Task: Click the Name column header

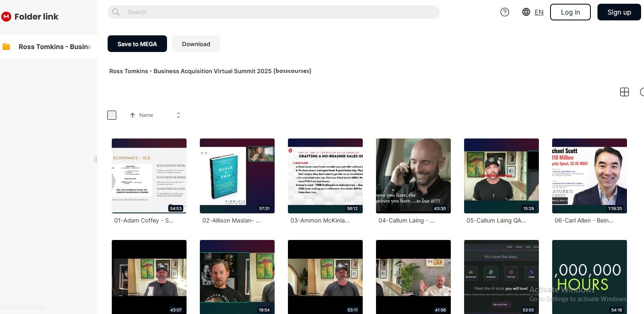Action: tap(146, 115)
